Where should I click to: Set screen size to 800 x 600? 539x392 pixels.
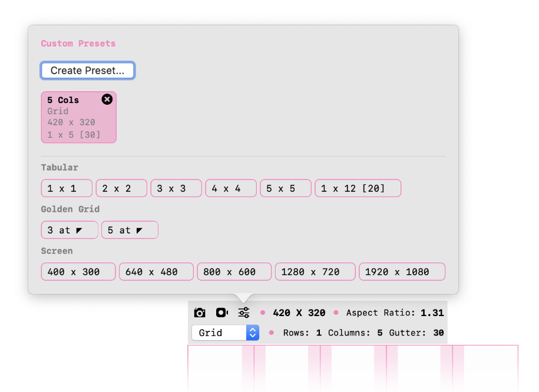[x=234, y=272]
